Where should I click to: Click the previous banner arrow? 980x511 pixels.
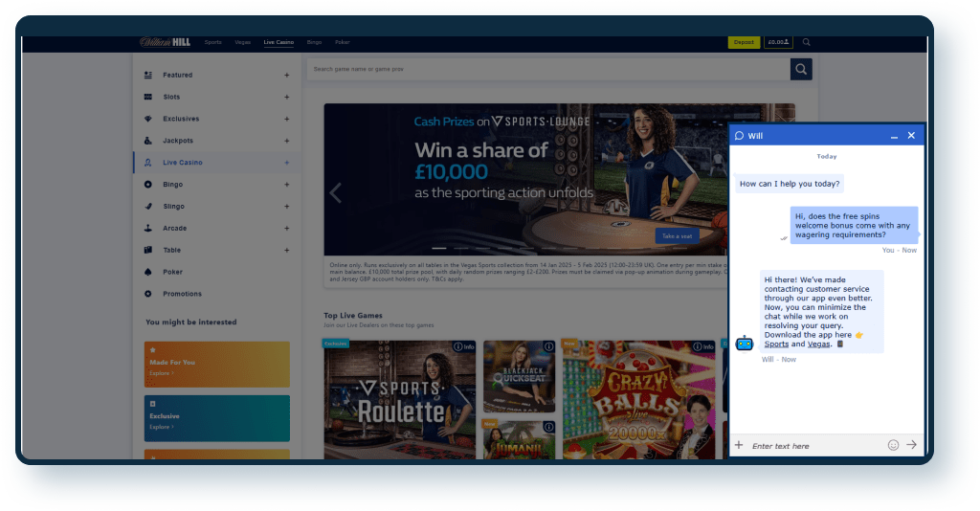(x=336, y=193)
